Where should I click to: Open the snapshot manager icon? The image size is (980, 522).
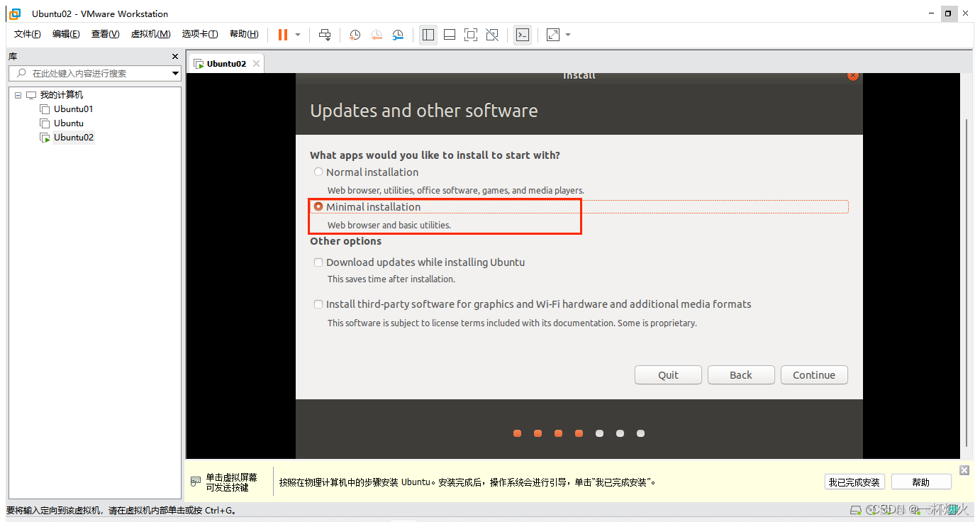pyautogui.click(x=398, y=35)
